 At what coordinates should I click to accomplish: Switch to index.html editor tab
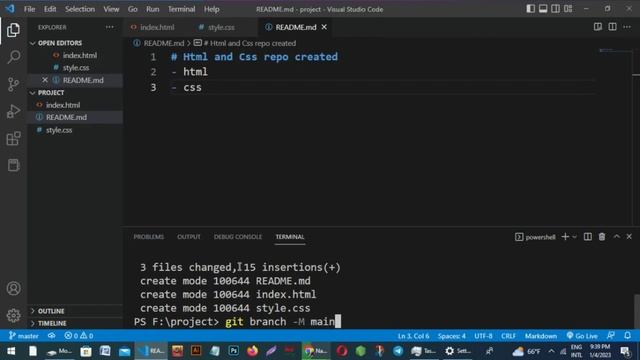157,27
